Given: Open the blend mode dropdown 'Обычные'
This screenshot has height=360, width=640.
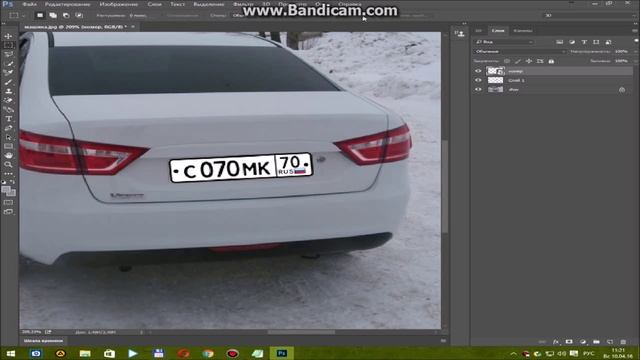Looking at the screenshot, I should [520, 52].
